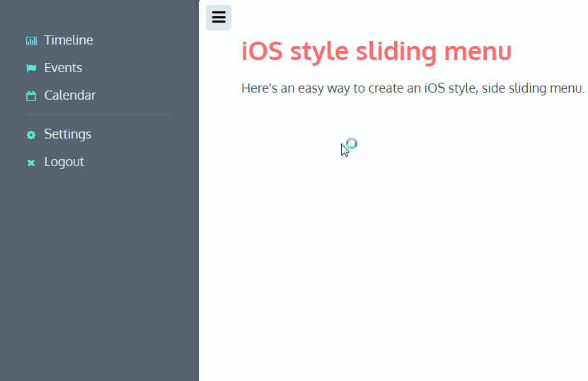Click the paragraph starting "Here's an easy way"
588x381 pixels.
coord(413,88)
